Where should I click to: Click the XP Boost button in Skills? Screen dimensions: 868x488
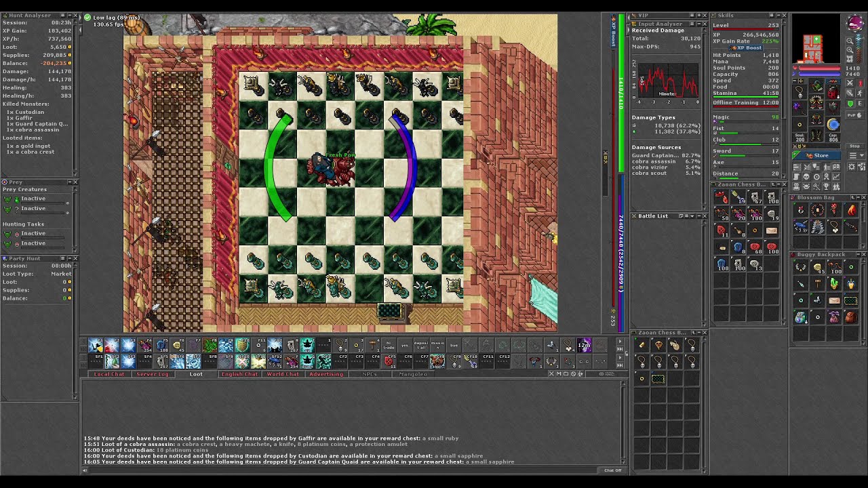(746, 48)
